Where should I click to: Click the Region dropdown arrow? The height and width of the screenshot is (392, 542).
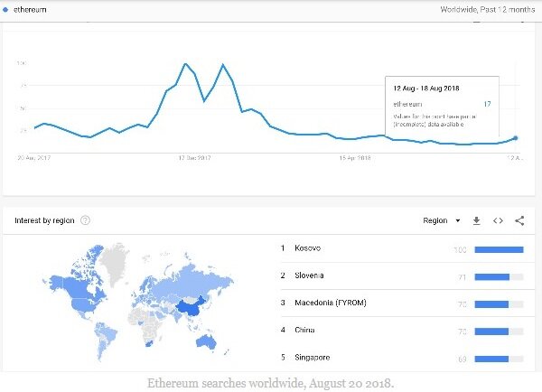458,220
